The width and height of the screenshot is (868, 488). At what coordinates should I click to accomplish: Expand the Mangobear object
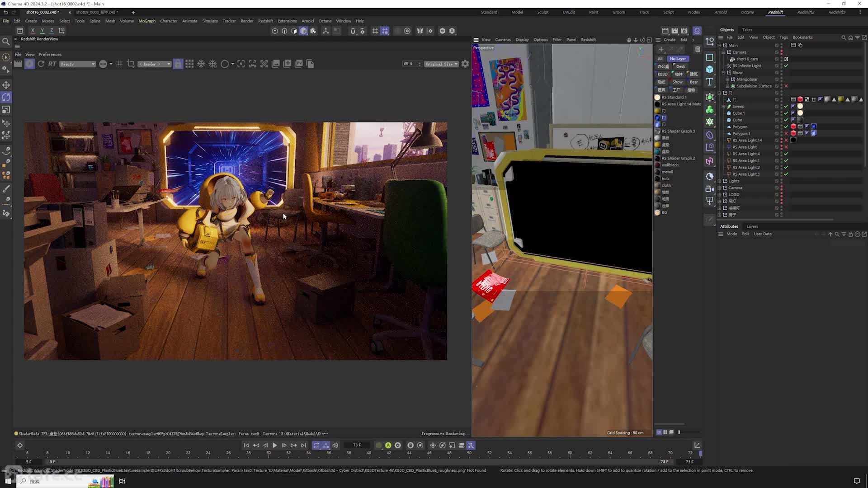click(x=727, y=80)
